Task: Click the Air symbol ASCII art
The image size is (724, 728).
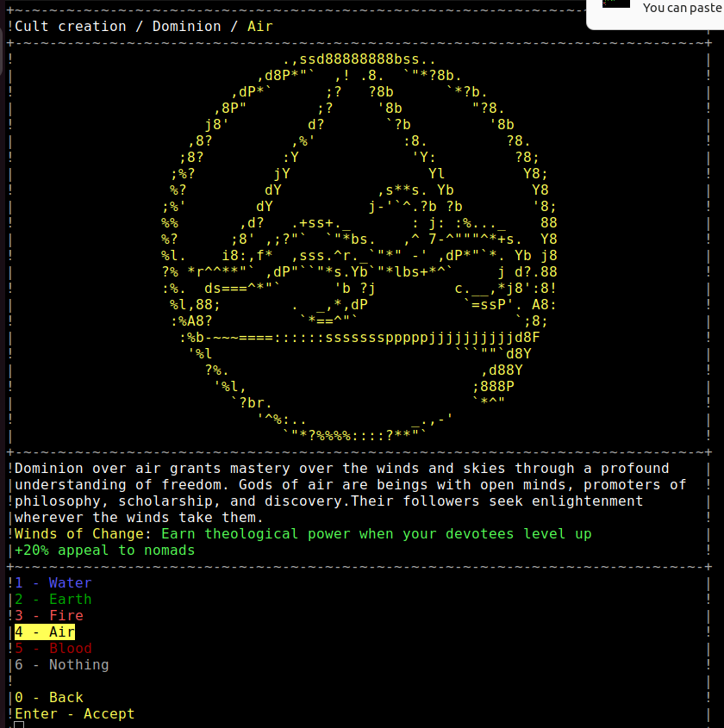Action: [359, 247]
